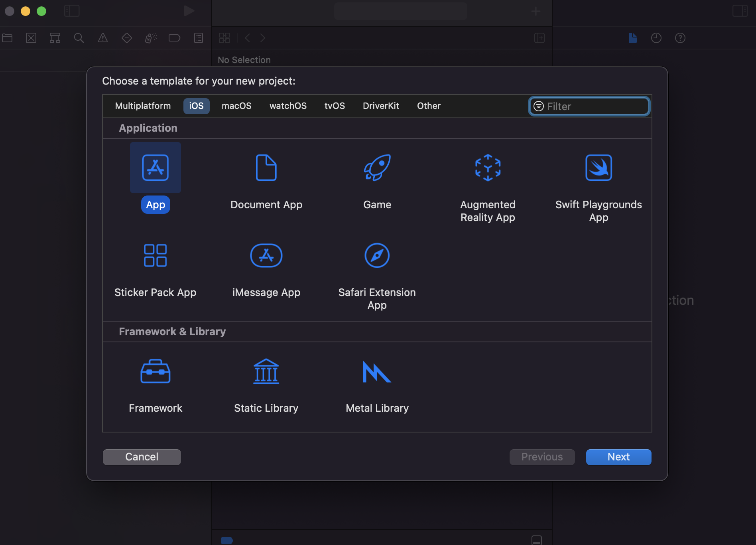The height and width of the screenshot is (545, 756).
Task: Select the Framework toolbox template
Action: pyautogui.click(x=156, y=371)
